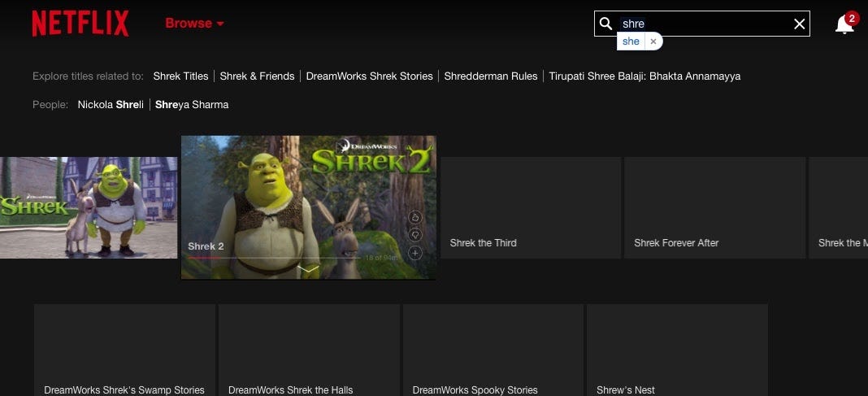Viewport: 868px width, 396px height.
Task: Click the 'Shrek 2' title text on card
Action: click(x=206, y=246)
